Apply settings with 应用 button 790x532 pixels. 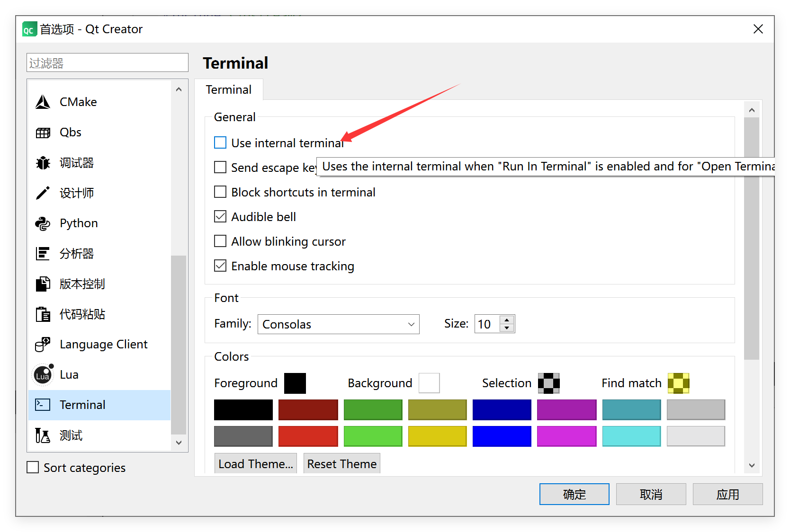point(728,494)
